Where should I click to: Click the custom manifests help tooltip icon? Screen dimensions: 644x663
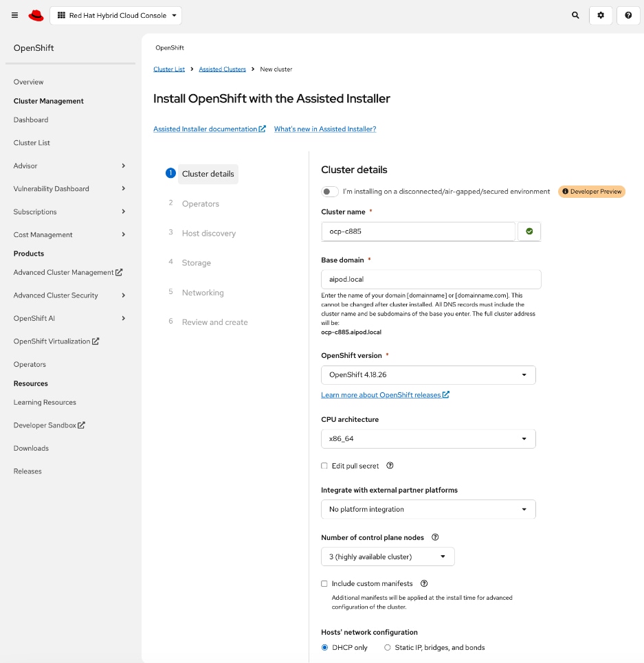click(424, 583)
